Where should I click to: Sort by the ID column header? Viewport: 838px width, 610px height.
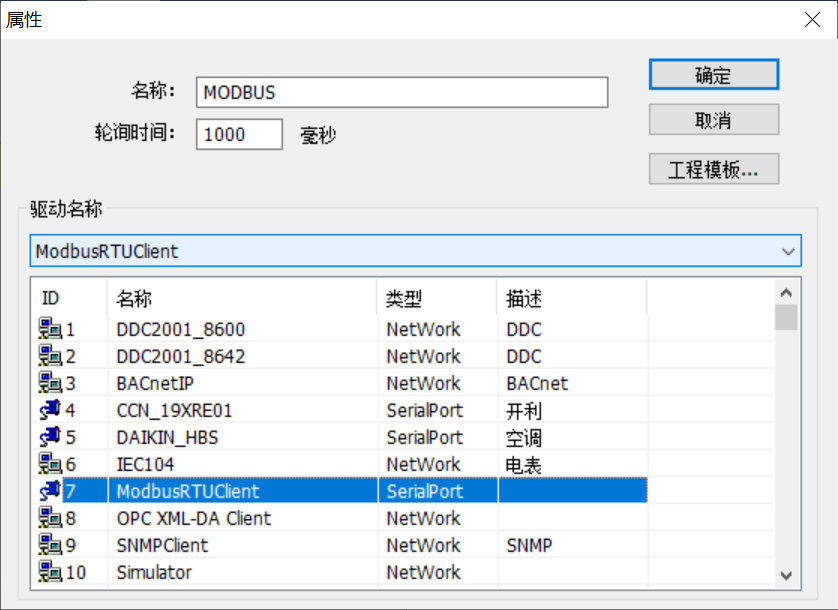(x=69, y=298)
